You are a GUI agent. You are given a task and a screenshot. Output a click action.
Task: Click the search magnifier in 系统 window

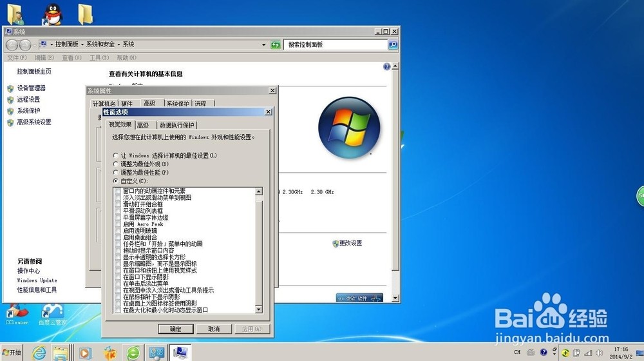[x=393, y=44]
